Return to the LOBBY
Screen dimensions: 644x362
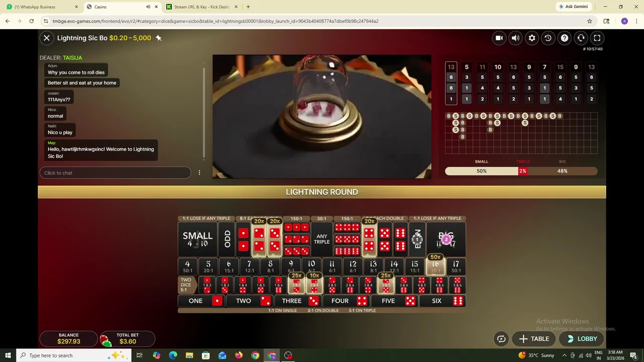click(582, 339)
